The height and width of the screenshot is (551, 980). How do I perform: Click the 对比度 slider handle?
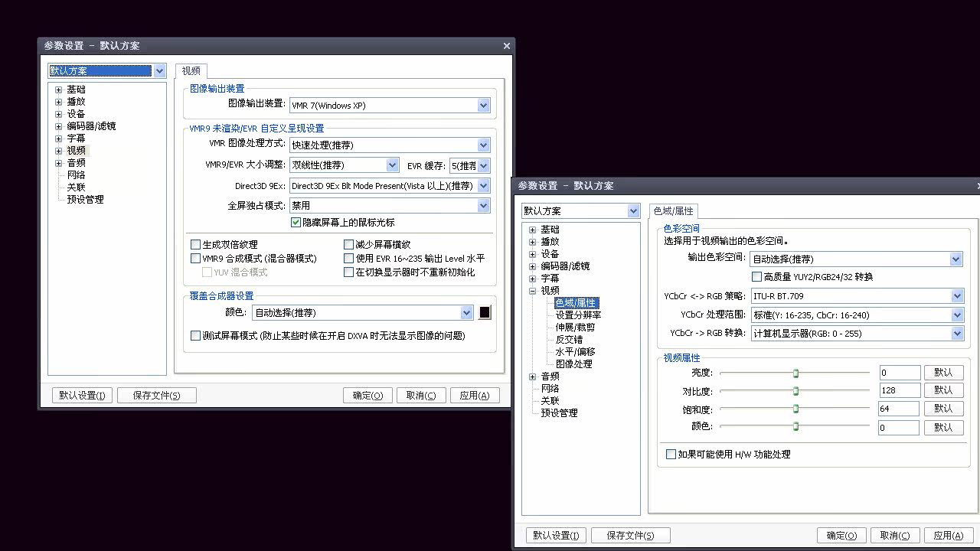(795, 391)
